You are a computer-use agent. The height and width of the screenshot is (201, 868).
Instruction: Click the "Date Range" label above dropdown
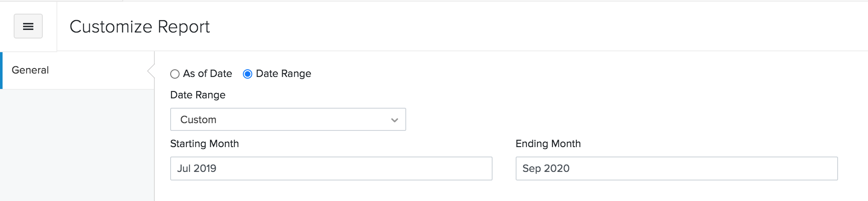click(198, 95)
